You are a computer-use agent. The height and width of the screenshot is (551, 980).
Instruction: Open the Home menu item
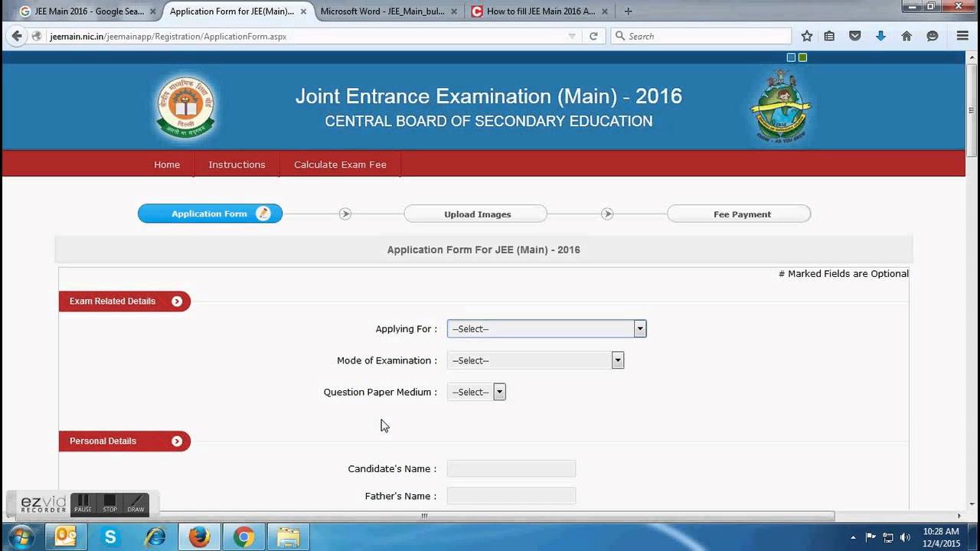(x=167, y=165)
